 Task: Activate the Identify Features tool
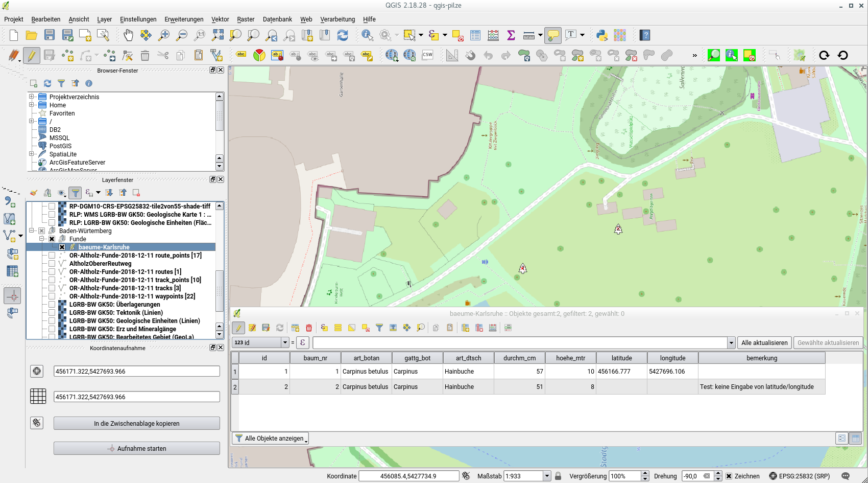tap(367, 35)
